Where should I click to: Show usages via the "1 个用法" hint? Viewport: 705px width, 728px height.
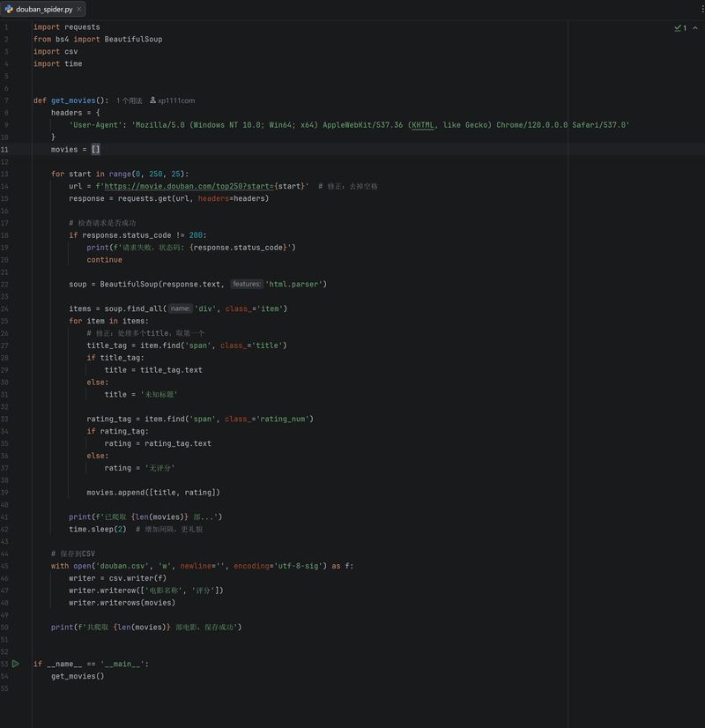point(129,100)
